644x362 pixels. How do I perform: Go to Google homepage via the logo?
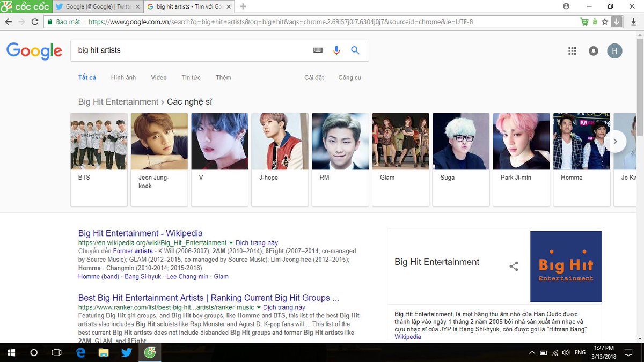[x=34, y=51]
